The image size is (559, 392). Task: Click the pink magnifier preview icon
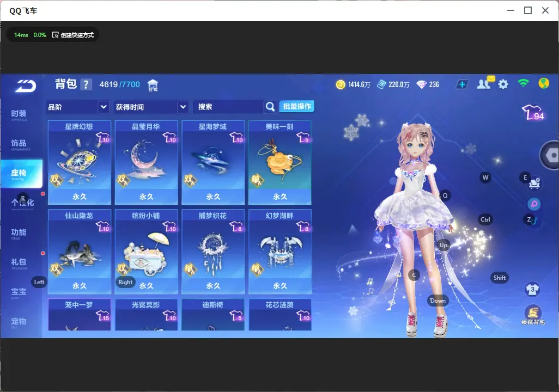(534, 204)
